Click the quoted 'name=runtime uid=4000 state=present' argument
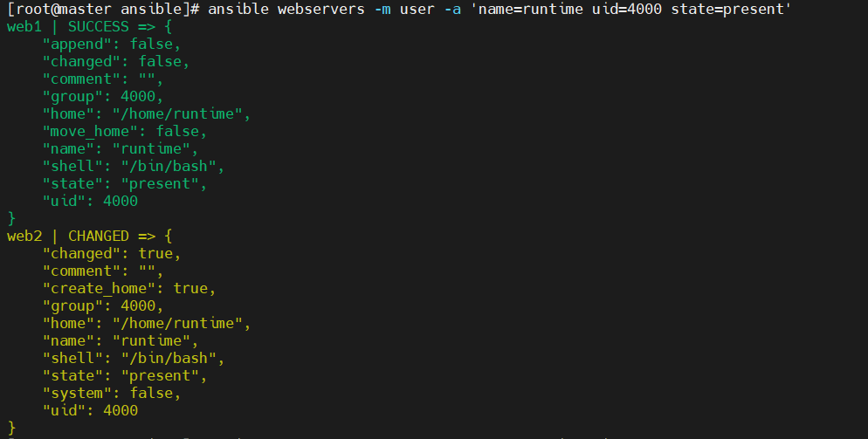 (631, 10)
